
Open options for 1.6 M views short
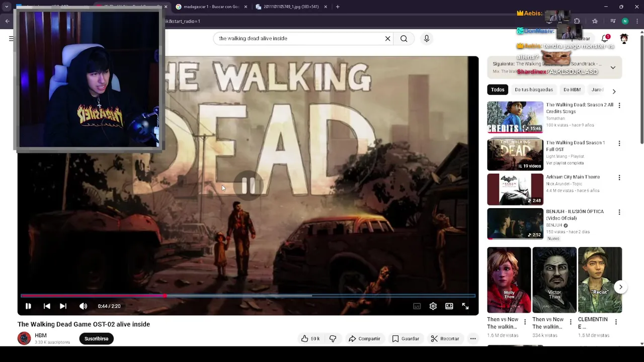[525, 322]
